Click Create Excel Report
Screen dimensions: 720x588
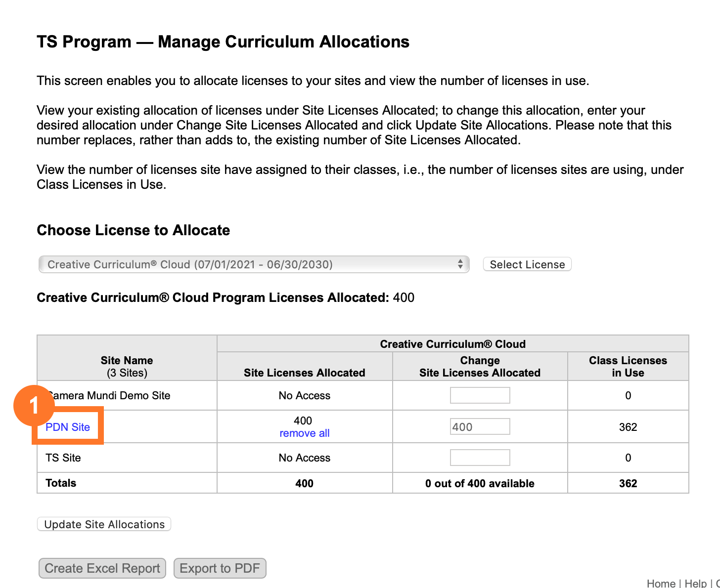(102, 568)
